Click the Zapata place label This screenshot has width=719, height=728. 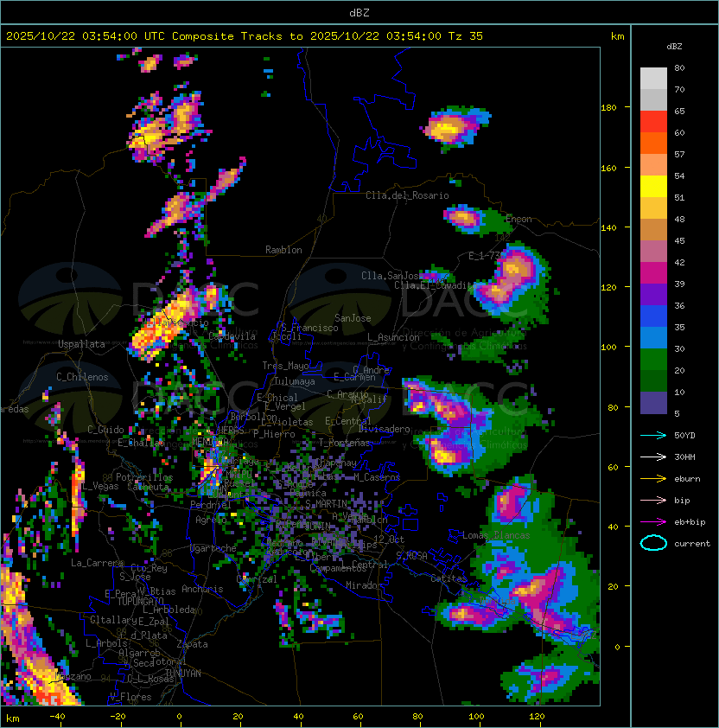[192, 644]
